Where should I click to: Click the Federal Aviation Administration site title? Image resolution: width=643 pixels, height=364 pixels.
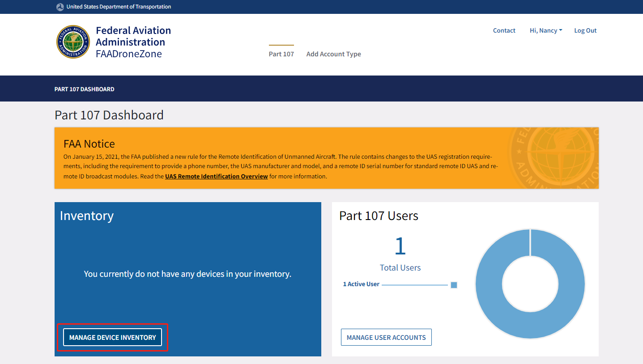tap(133, 36)
